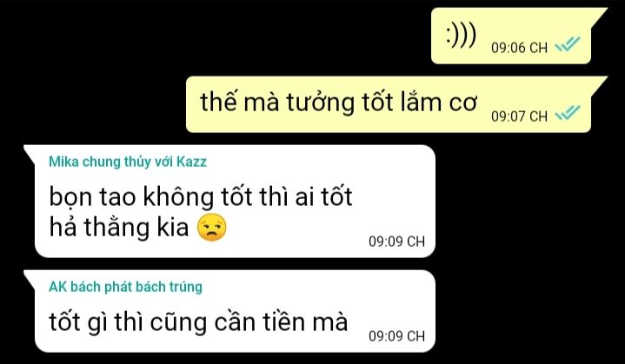Click the word 'không' in Mika's message
The image size is (625, 364).
pos(178,197)
